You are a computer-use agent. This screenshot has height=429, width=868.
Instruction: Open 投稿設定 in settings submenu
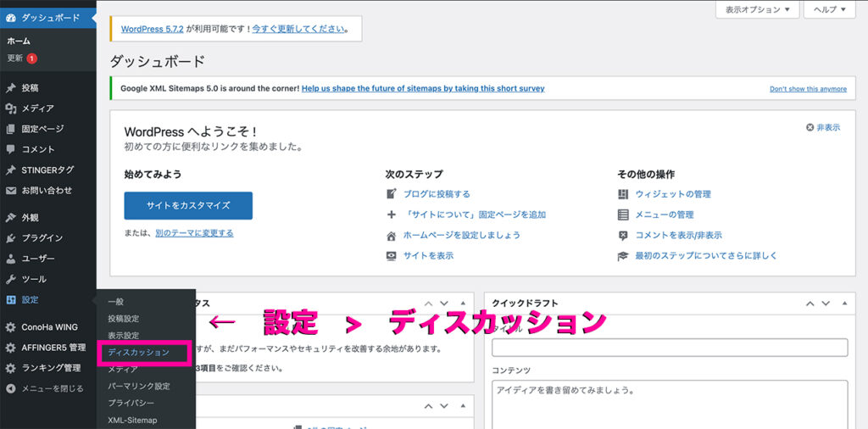pos(124,319)
